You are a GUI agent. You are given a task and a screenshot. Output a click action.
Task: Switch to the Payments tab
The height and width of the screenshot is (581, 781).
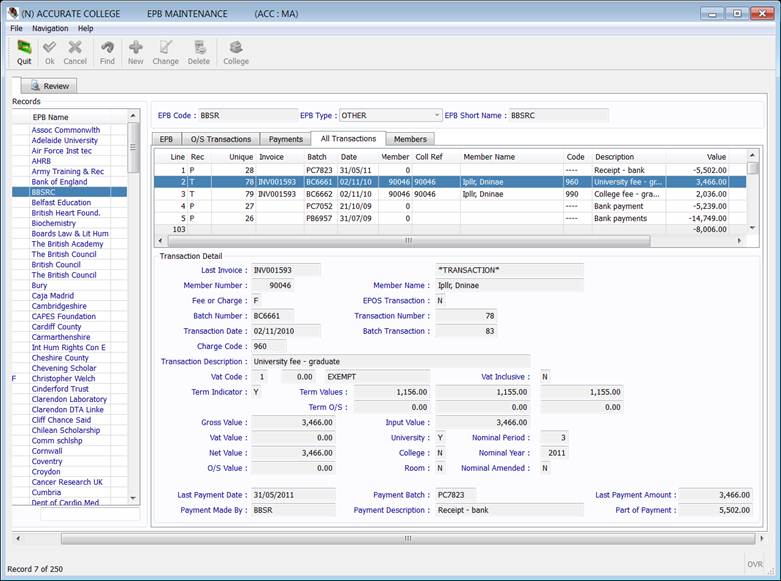[x=286, y=139]
